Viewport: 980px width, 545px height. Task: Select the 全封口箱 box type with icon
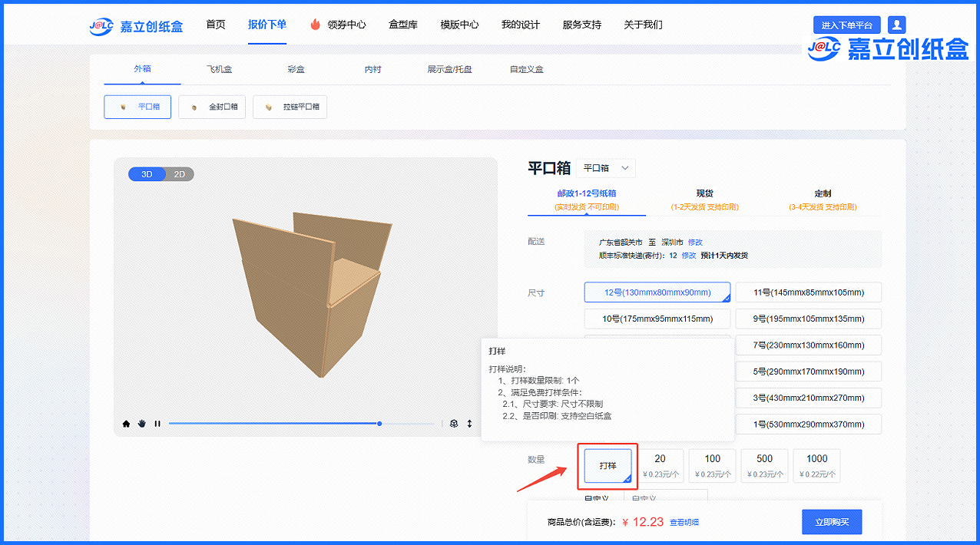tap(213, 107)
